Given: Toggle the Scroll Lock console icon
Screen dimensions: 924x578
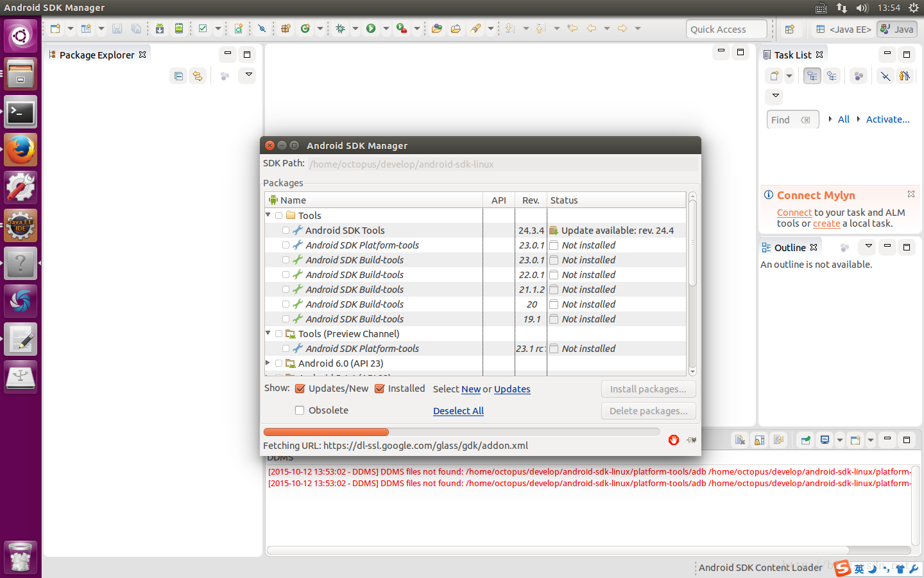Looking at the screenshot, I should [x=759, y=440].
